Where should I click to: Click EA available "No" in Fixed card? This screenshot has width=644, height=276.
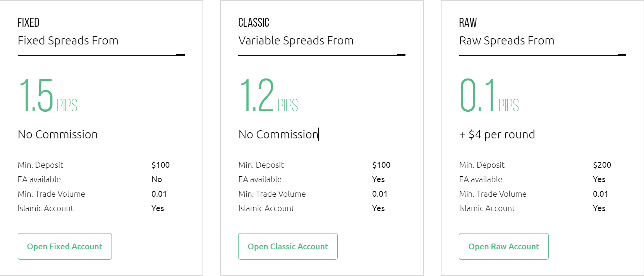(x=156, y=179)
